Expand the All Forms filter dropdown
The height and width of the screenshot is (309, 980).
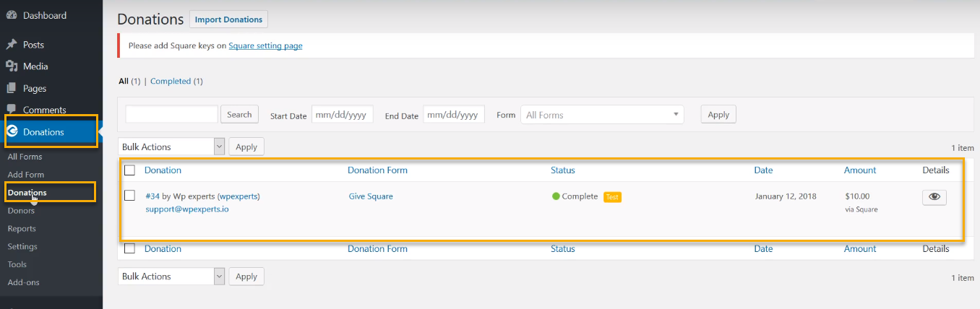602,115
